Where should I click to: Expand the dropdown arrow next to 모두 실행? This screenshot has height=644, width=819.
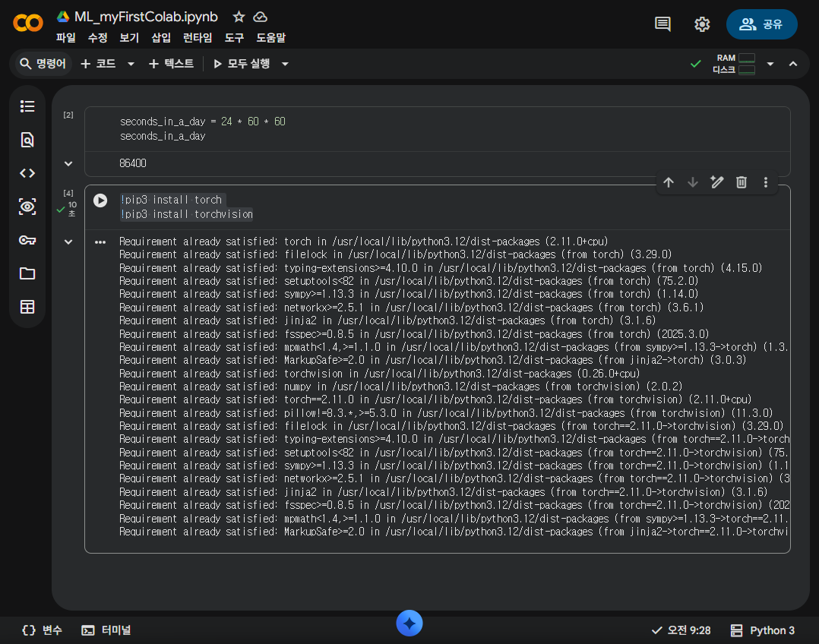coord(285,64)
